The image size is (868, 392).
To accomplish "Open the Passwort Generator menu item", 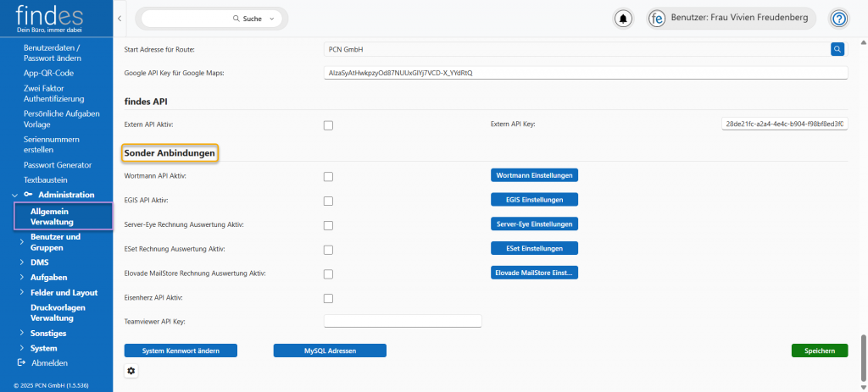I will [x=57, y=164].
